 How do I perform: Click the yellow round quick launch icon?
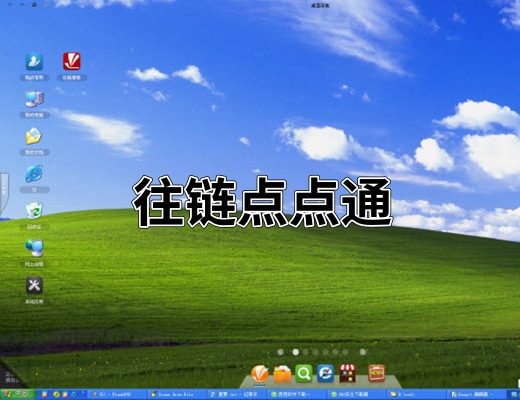(x=56, y=395)
